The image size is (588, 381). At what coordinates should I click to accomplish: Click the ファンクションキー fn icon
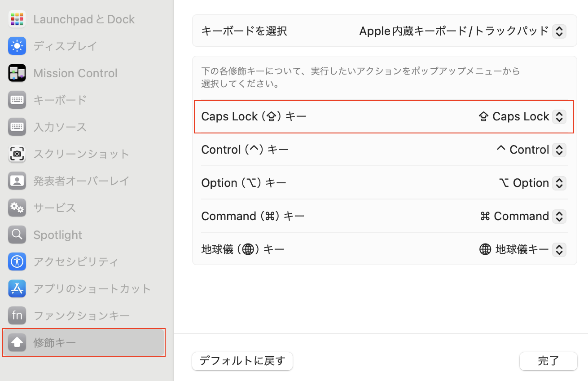point(17,315)
